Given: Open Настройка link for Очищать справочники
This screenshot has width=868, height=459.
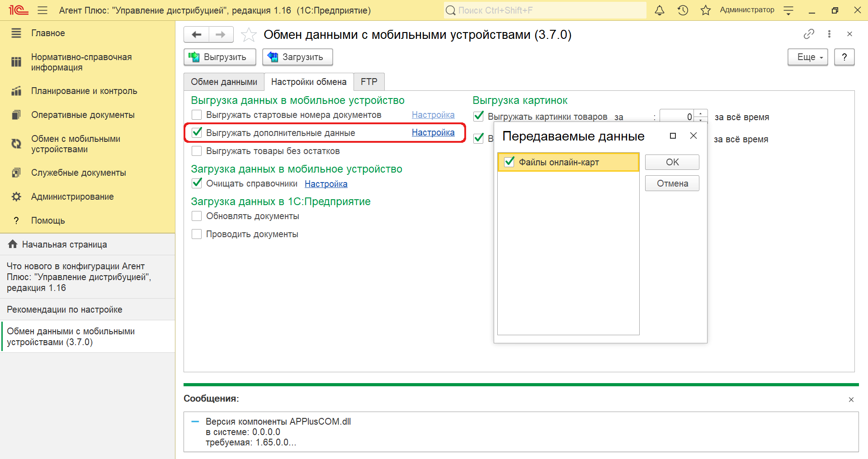Looking at the screenshot, I should (326, 184).
